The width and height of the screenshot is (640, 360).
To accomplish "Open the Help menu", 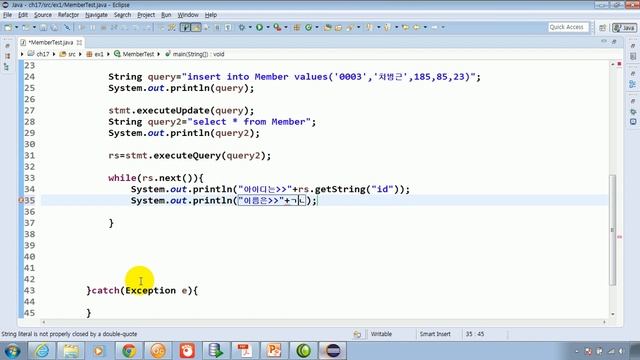I will click(211, 15).
